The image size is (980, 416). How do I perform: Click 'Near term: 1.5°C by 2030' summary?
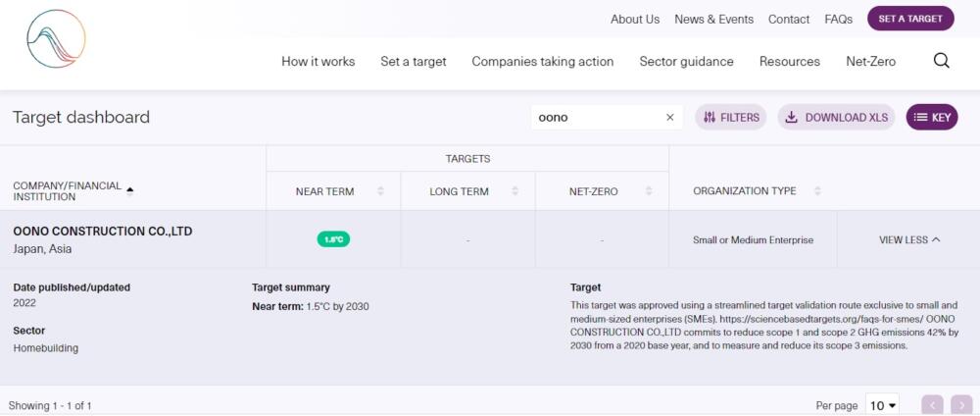coord(311,307)
